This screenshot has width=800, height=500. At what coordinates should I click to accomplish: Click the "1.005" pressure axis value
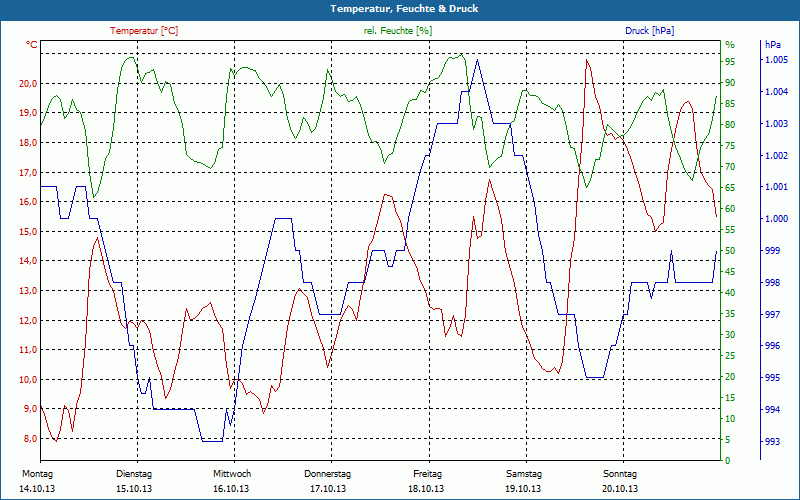pyautogui.click(x=777, y=60)
